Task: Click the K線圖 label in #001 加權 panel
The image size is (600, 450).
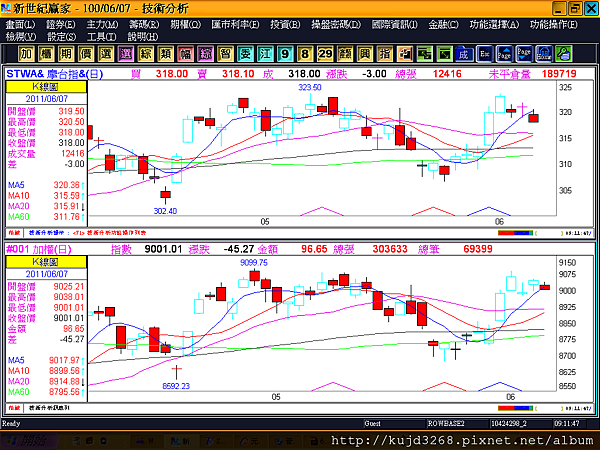Action: [46, 262]
